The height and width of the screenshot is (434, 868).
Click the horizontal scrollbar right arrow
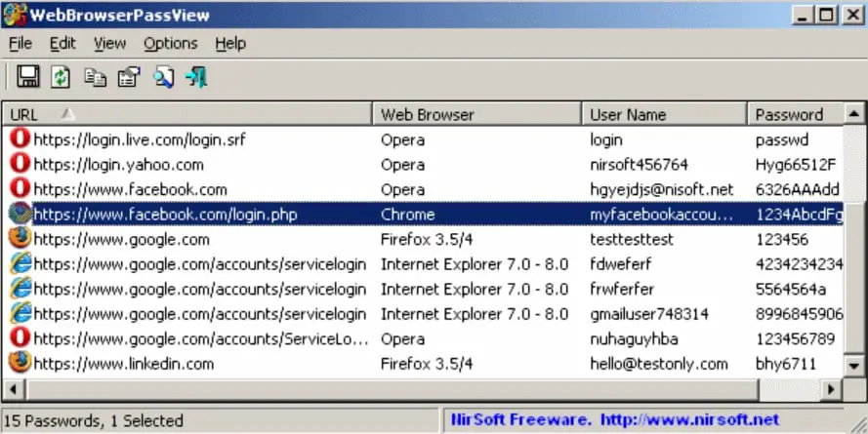tap(831, 389)
